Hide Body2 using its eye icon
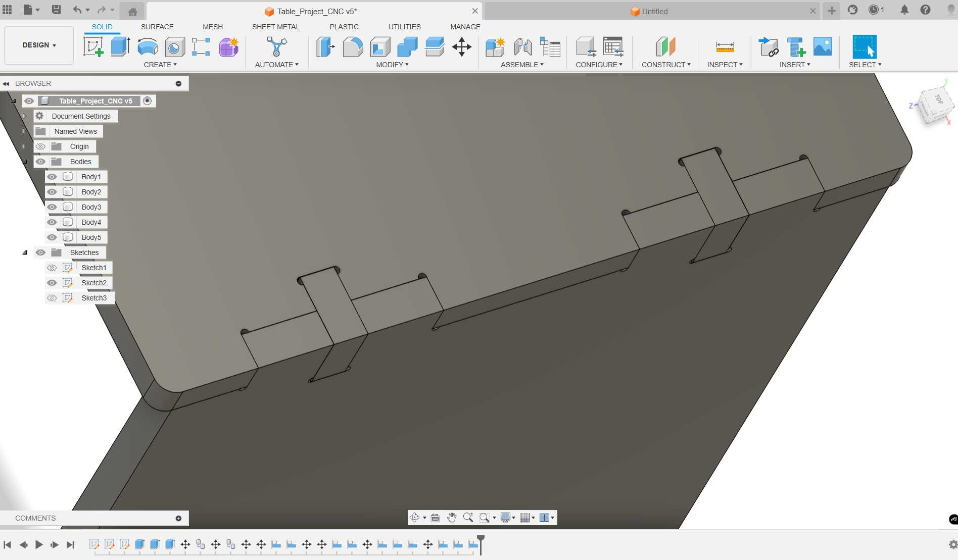The width and height of the screenshot is (958, 560). click(x=52, y=192)
